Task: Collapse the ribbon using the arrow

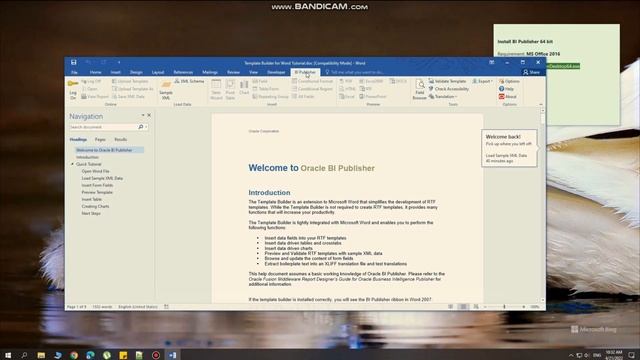Action: pyautogui.click(x=541, y=104)
